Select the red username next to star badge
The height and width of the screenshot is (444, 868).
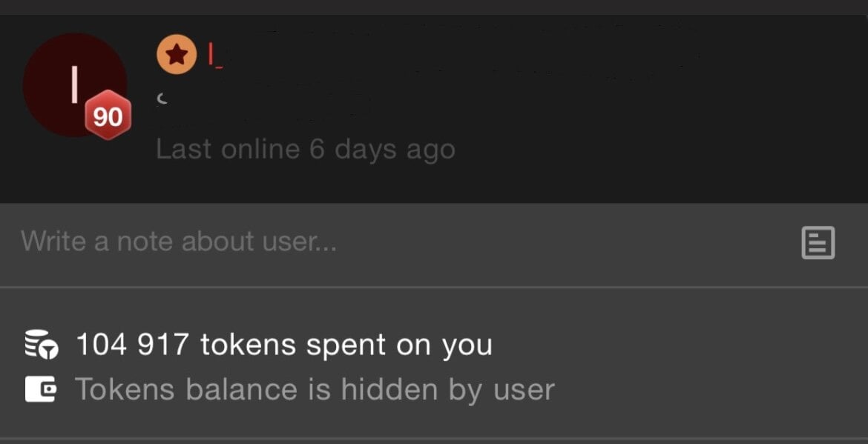[215, 56]
